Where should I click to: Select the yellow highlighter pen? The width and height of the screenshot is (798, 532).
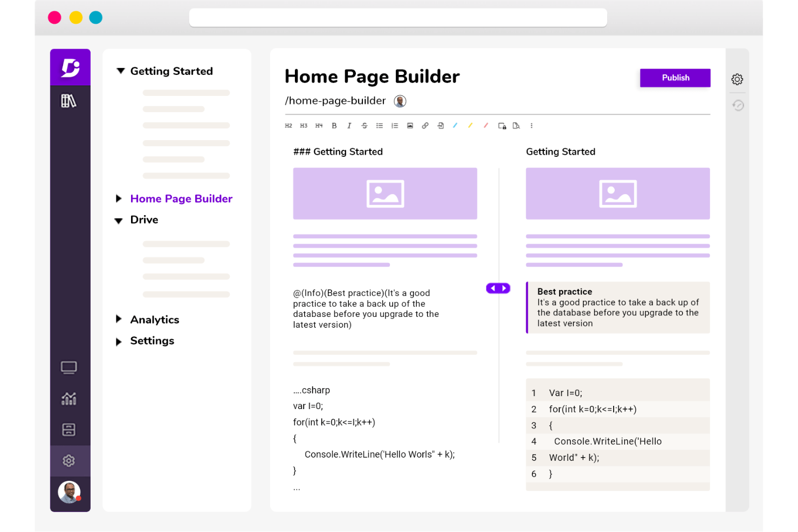(470, 126)
